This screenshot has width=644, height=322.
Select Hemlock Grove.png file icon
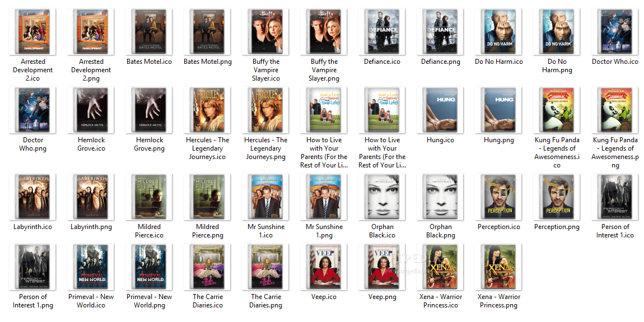tap(149, 110)
